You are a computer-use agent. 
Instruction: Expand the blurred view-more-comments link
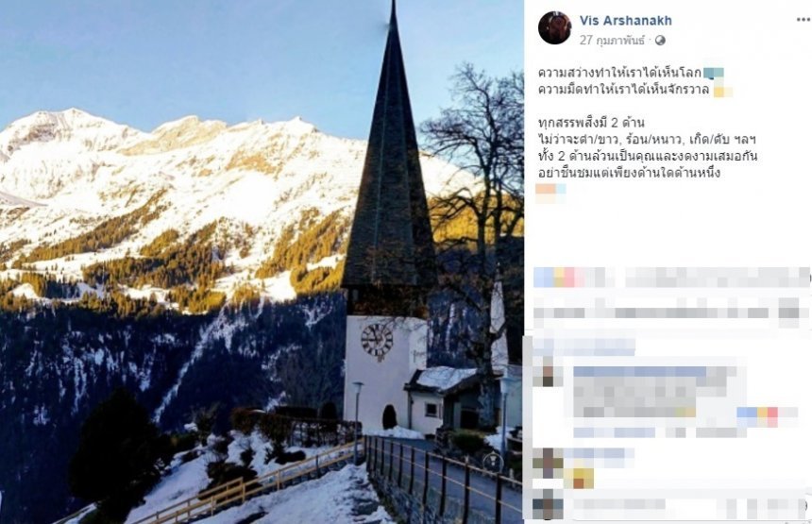click(584, 347)
